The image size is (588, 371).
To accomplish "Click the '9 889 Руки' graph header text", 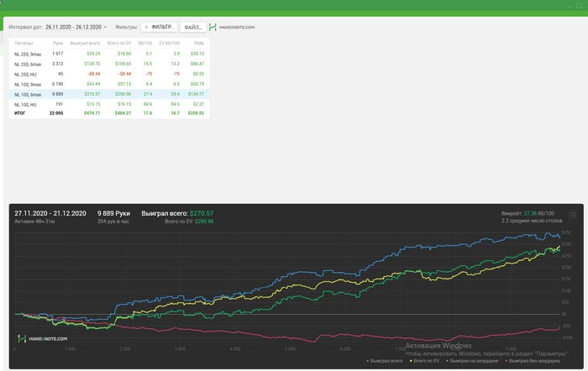I will tap(113, 213).
